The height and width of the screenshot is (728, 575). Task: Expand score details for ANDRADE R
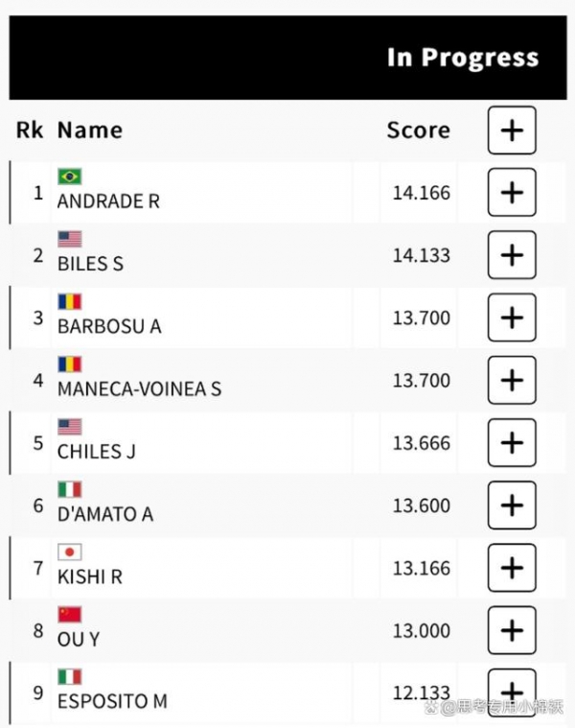(x=512, y=193)
